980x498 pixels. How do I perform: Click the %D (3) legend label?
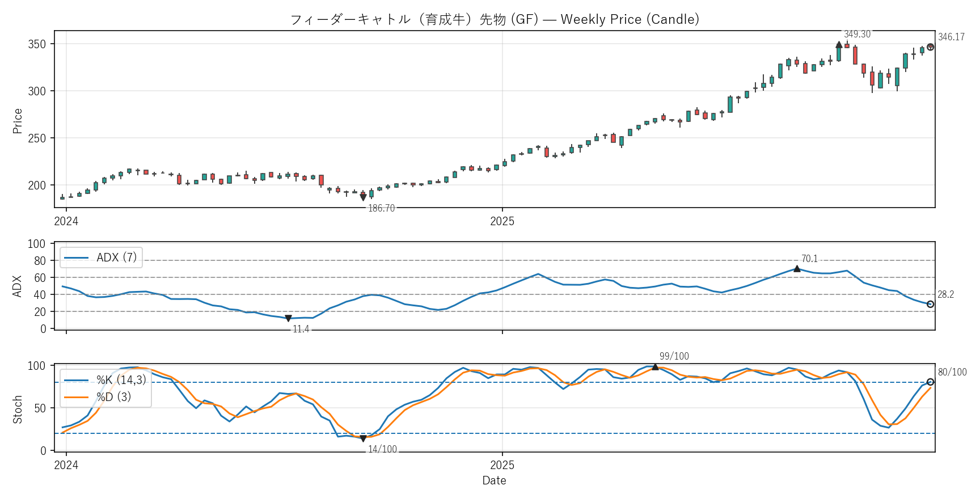113,397
